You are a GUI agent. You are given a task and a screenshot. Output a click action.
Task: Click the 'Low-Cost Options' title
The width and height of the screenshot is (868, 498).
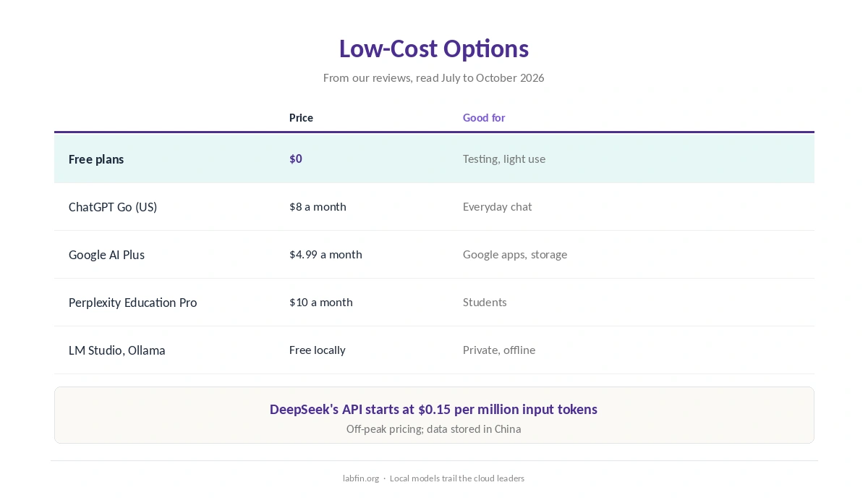(434, 48)
